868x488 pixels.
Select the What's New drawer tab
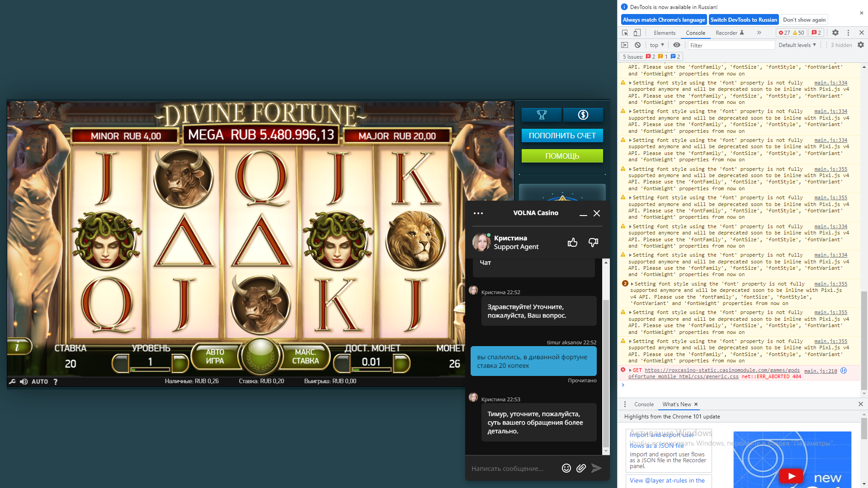click(676, 404)
